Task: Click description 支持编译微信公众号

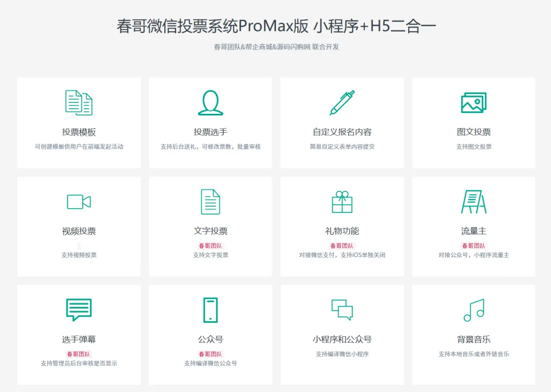Action: point(211,363)
